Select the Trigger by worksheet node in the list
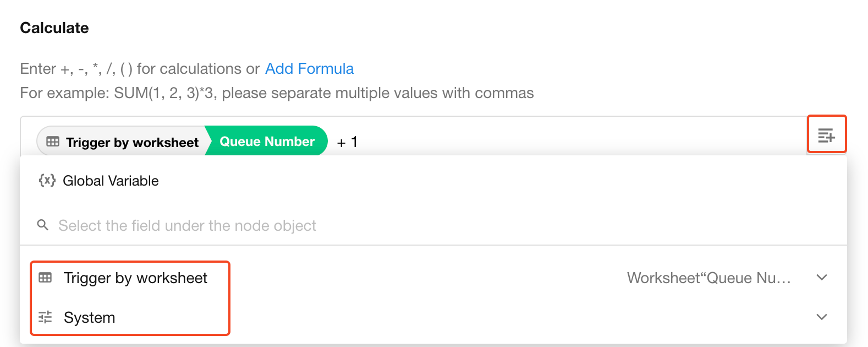868x347 pixels. click(135, 278)
